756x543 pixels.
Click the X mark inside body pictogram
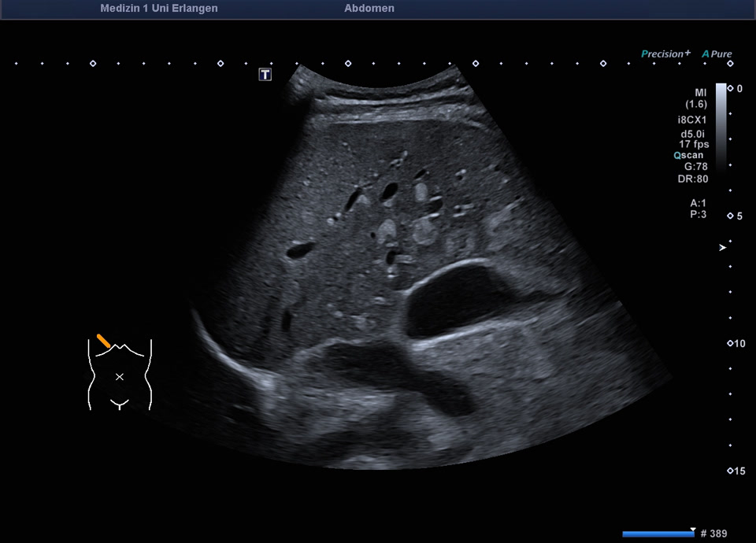pyautogui.click(x=120, y=377)
